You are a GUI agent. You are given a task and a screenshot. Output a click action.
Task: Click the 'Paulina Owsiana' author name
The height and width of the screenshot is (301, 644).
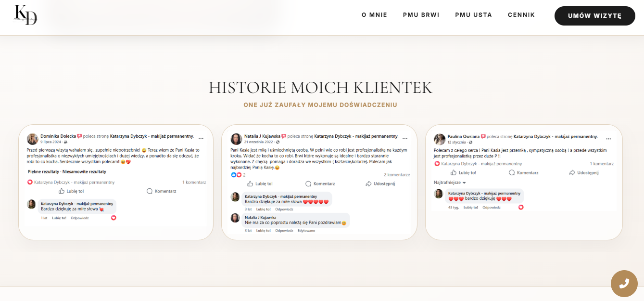[464, 136]
